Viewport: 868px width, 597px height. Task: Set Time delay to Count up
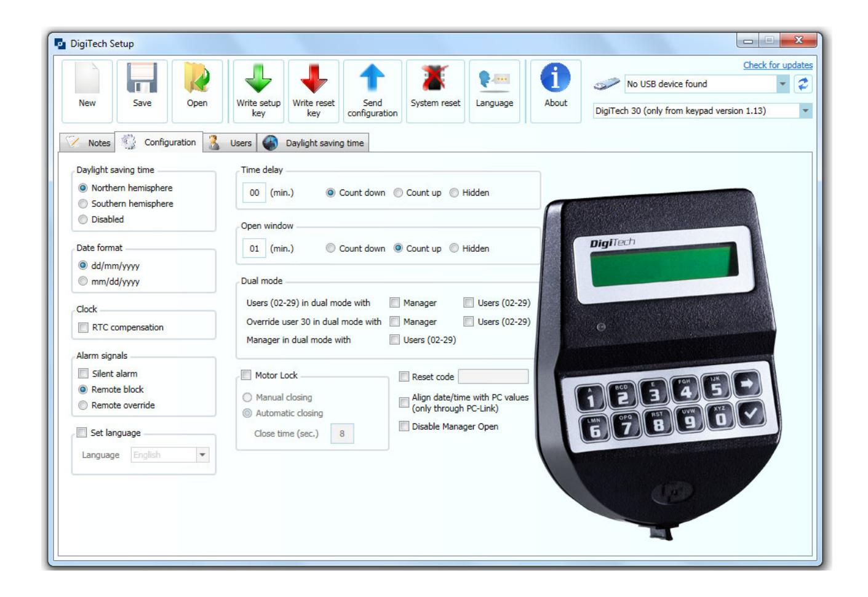398,193
